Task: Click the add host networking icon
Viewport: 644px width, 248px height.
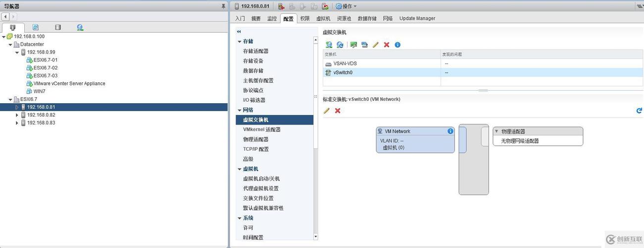Action: [x=329, y=45]
